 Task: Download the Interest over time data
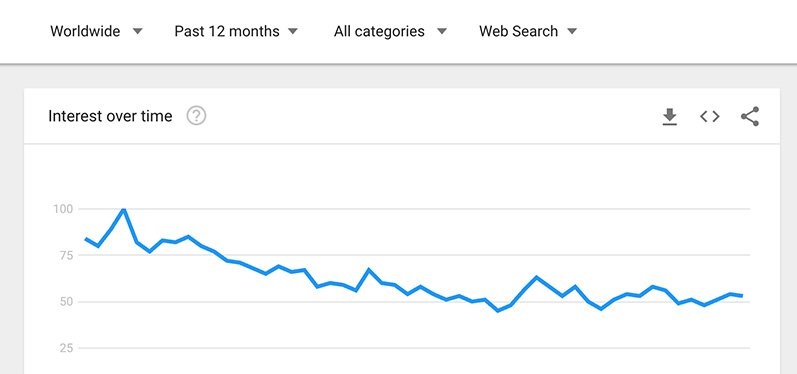click(670, 116)
